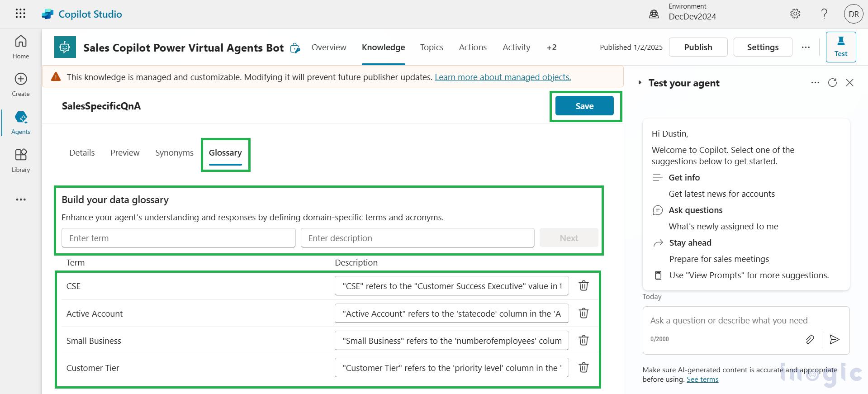
Task: Click Create in the sidebar
Action: click(x=21, y=85)
